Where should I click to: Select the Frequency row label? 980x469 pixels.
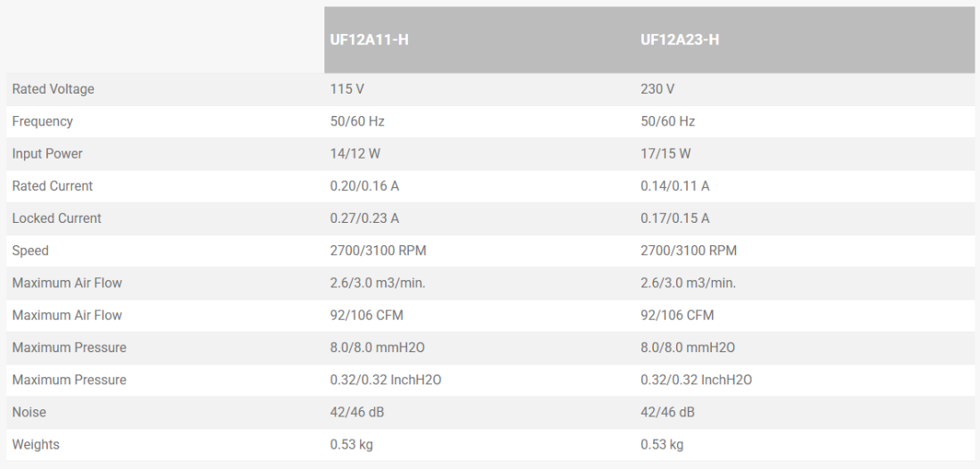coord(42,121)
